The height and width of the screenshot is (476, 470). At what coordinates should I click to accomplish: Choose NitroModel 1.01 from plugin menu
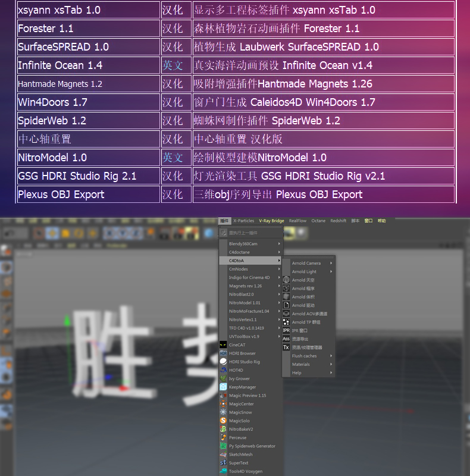[250, 303]
